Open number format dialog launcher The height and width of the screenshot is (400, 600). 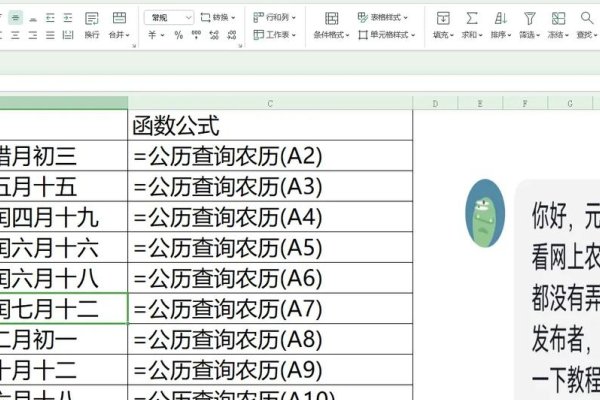(x=240, y=46)
